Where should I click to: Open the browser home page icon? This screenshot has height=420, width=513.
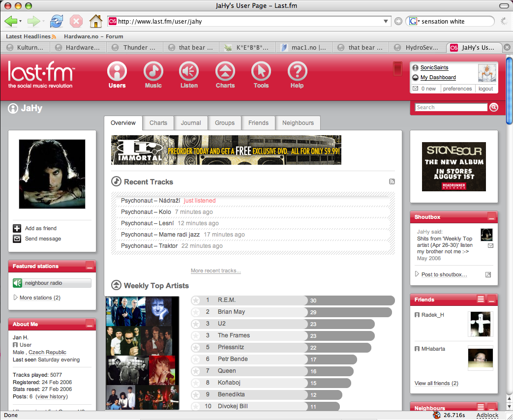pyautogui.click(x=95, y=21)
